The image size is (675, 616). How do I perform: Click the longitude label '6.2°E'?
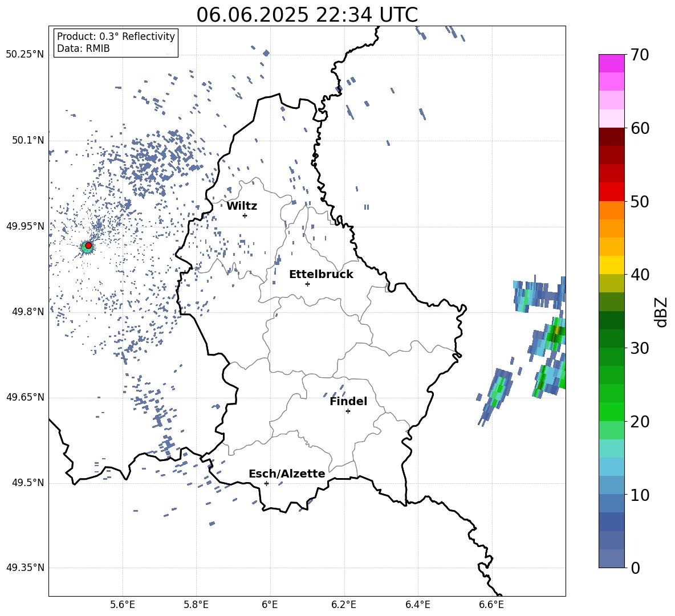[x=344, y=605]
